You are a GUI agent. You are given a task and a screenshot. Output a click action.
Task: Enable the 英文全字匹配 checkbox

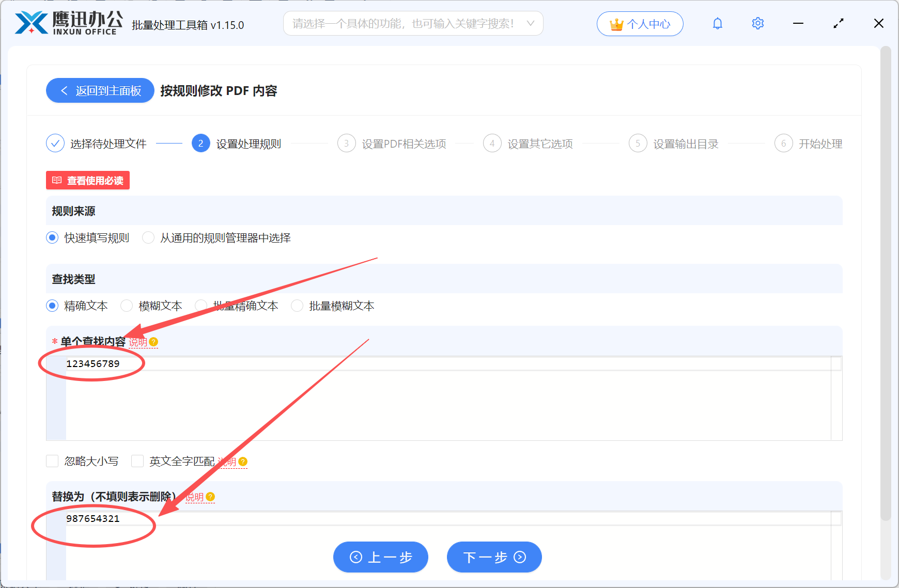pyautogui.click(x=137, y=460)
